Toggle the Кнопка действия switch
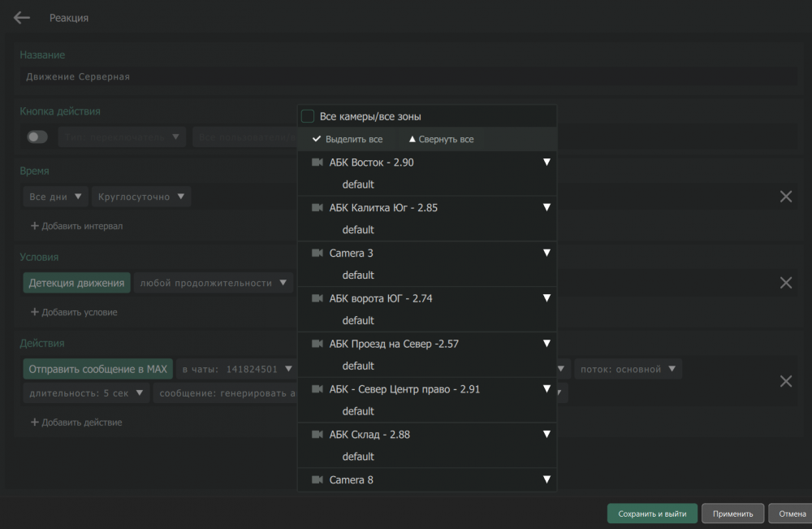Image resolution: width=812 pixels, height=529 pixels. [37, 137]
